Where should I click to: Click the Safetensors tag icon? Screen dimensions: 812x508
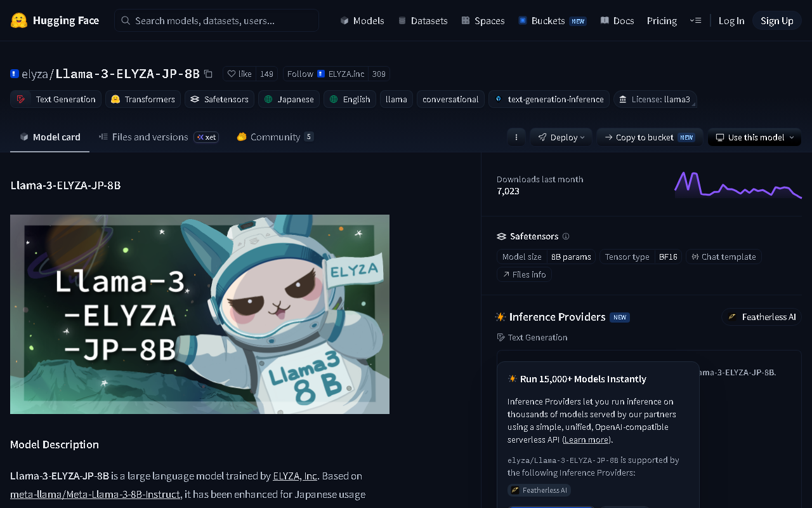click(x=195, y=99)
